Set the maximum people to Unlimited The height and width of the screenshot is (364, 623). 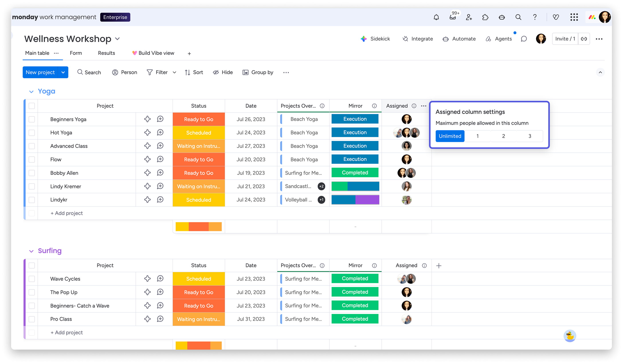tap(450, 136)
